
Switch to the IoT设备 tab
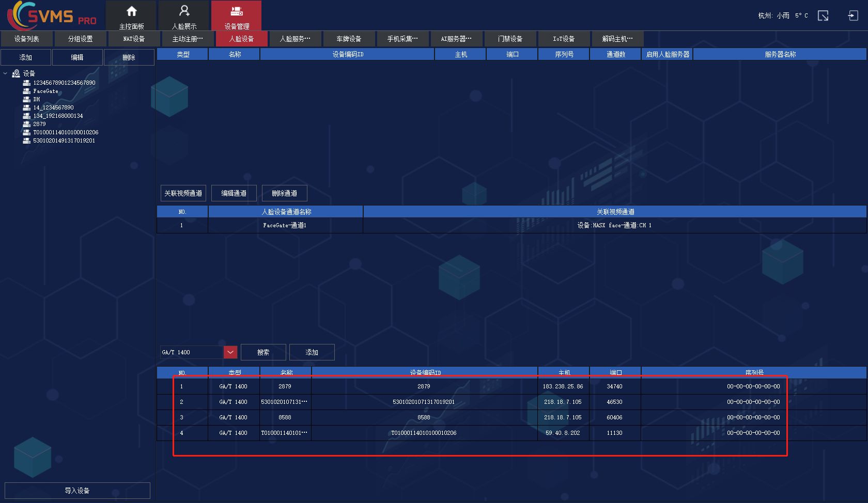[564, 39]
